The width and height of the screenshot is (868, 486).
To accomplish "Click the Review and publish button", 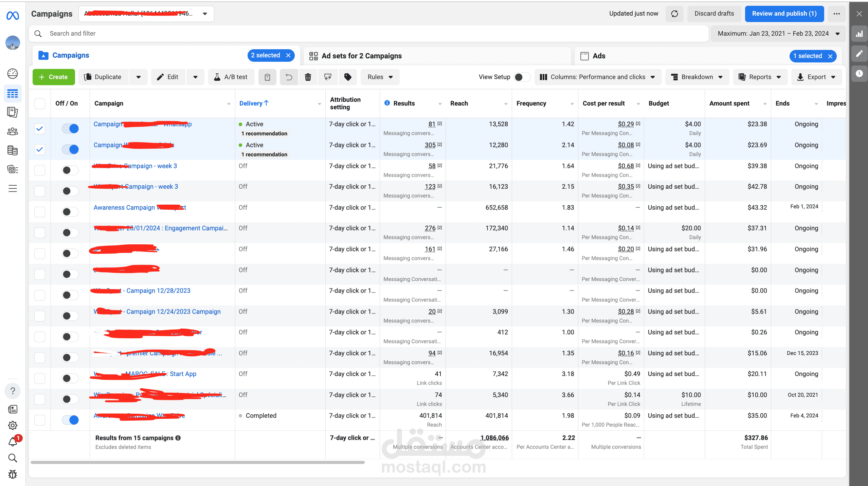I will (x=784, y=14).
